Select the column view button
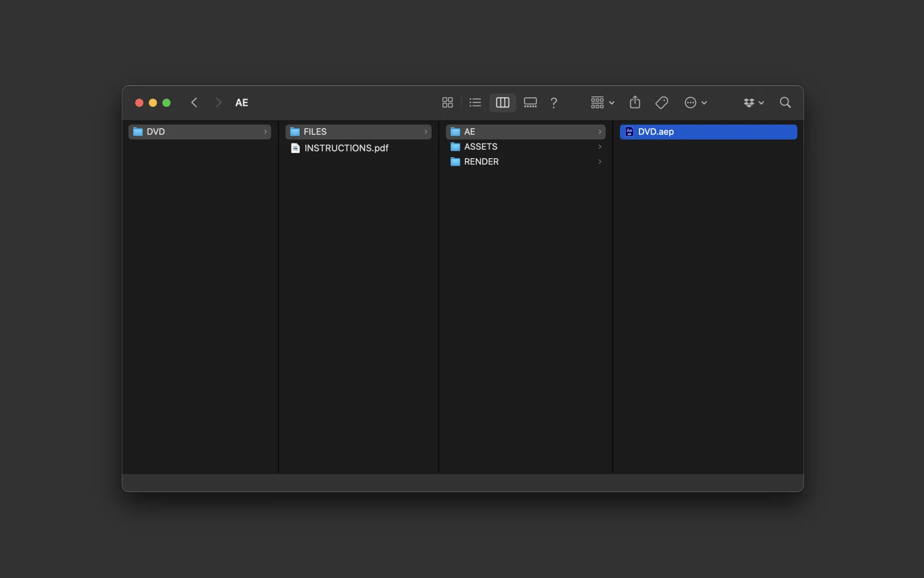924x578 pixels. [x=502, y=102]
